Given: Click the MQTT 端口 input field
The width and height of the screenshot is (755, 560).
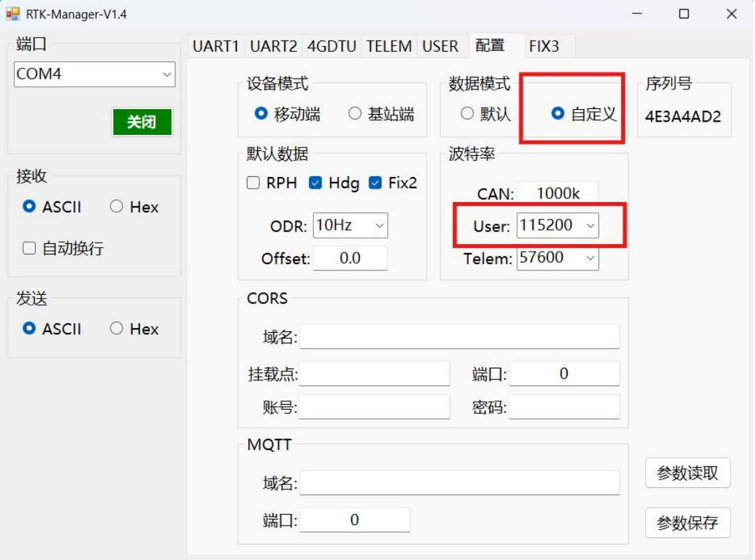Looking at the screenshot, I should (x=355, y=520).
